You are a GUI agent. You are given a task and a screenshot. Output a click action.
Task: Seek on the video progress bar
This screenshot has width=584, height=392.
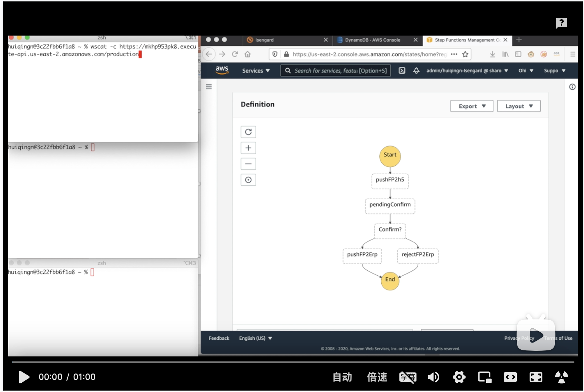(x=293, y=362)
